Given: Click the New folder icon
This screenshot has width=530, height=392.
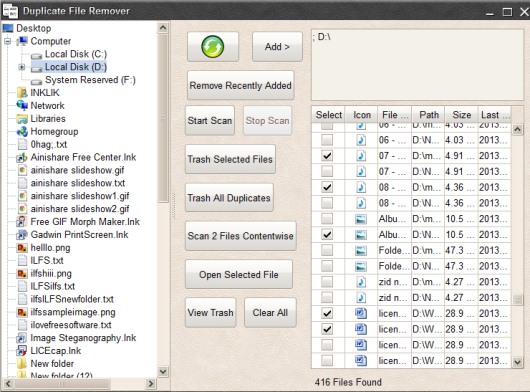Looking at the screenshot, I should [x=22, y=364].
